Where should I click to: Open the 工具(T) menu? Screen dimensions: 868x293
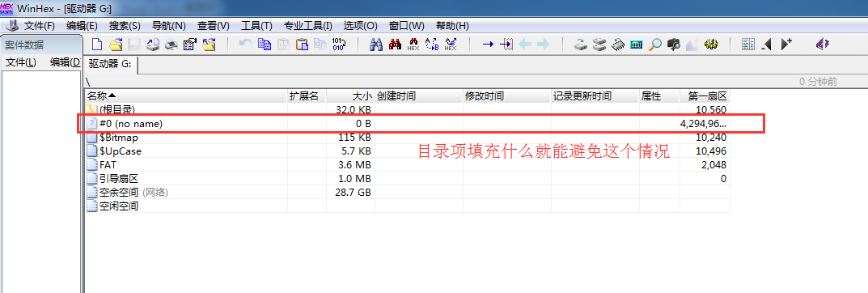pos(257,26)
